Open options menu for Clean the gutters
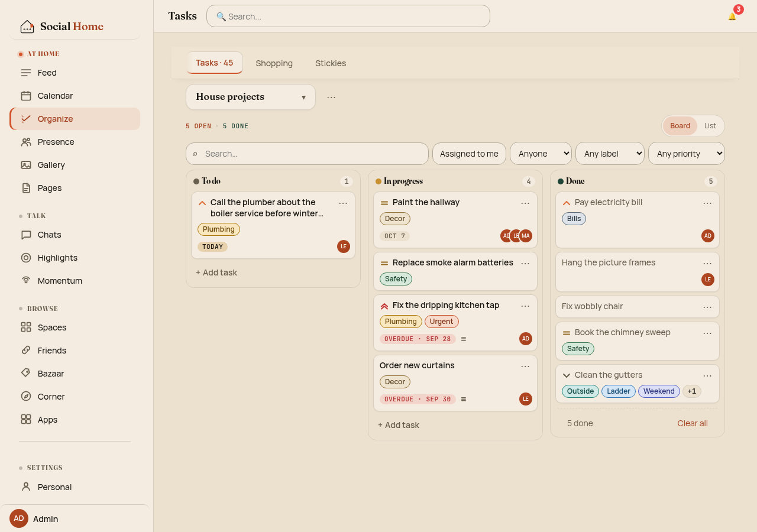Viewport: 757px width, 532px height. click(707, 376)
